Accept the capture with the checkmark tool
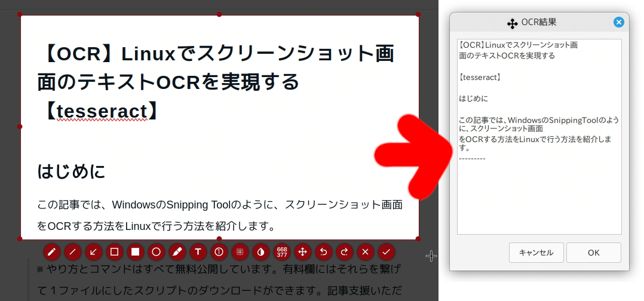The height and width of the screenshot is (301, 644). 386,252
